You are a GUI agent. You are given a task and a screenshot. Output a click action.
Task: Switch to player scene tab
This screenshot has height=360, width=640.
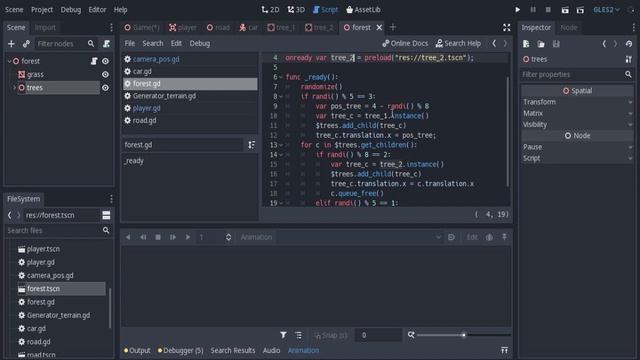182,27
